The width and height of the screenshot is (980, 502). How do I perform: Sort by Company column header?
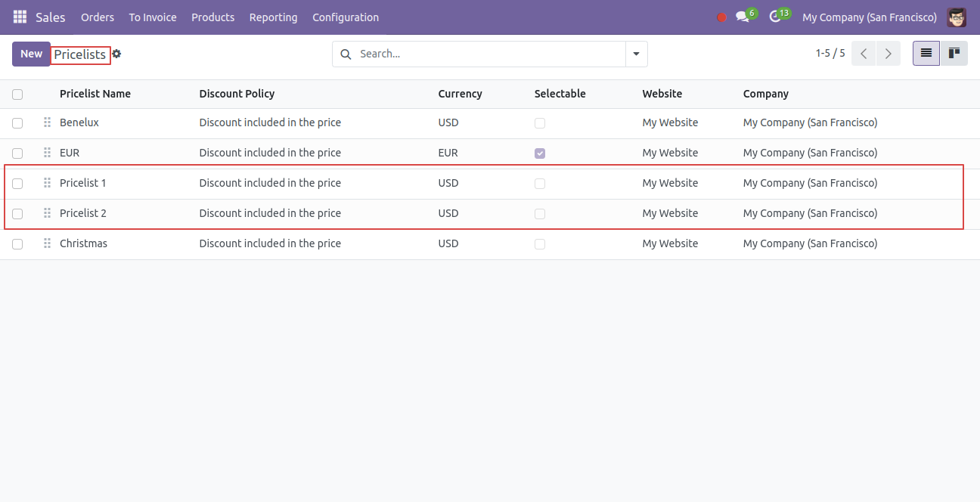coord(766,94)
